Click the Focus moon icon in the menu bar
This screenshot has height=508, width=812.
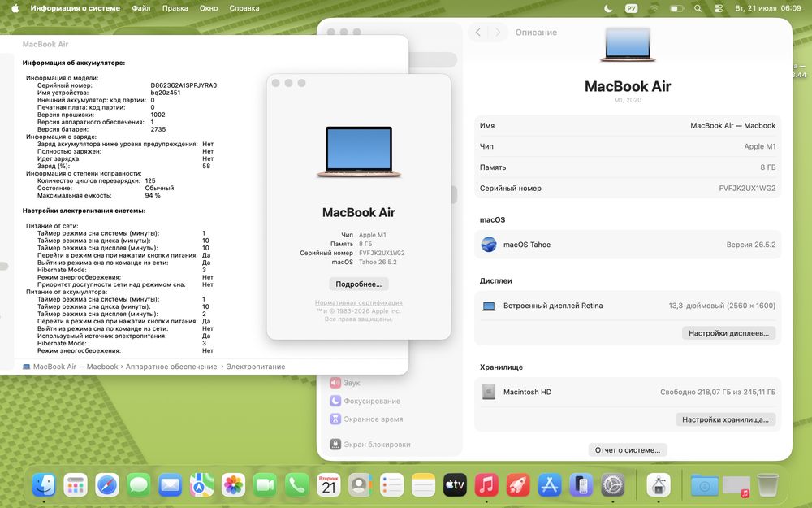[x=608, y=8]
